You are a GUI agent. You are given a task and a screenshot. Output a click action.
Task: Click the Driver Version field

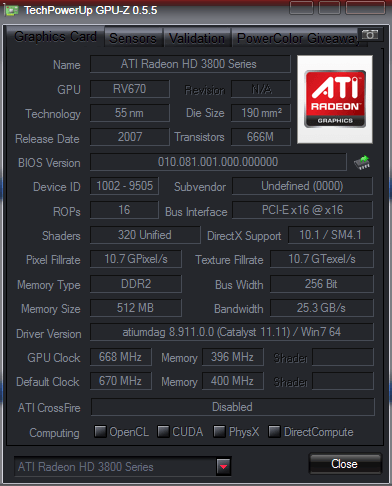click(232, 332)
